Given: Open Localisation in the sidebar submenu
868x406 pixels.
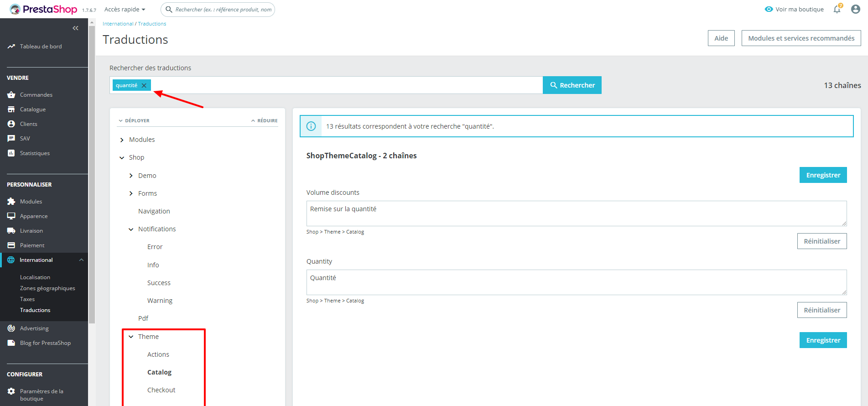Looking at the screenshot, I should tap(35, 277).
